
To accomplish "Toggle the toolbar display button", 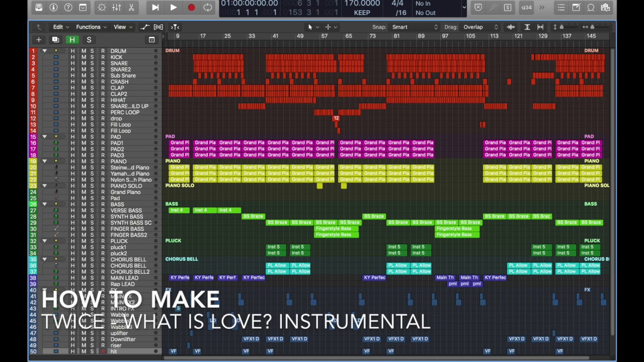I will 83,8.
